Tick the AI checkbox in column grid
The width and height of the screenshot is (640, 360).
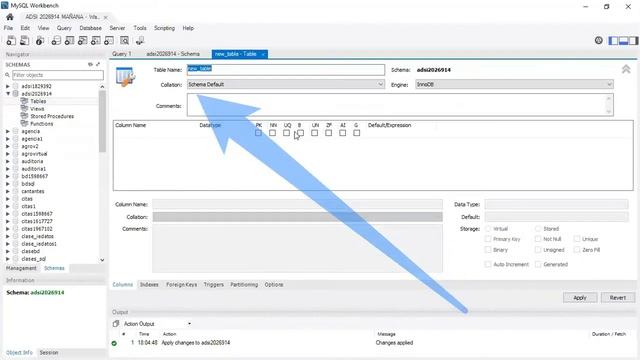pos(342,133)
